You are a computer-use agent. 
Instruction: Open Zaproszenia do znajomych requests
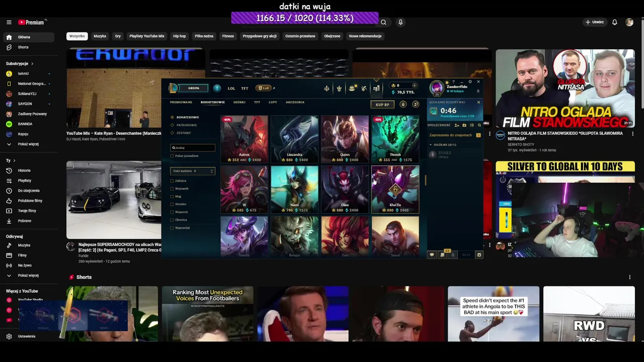coord(455,135)
